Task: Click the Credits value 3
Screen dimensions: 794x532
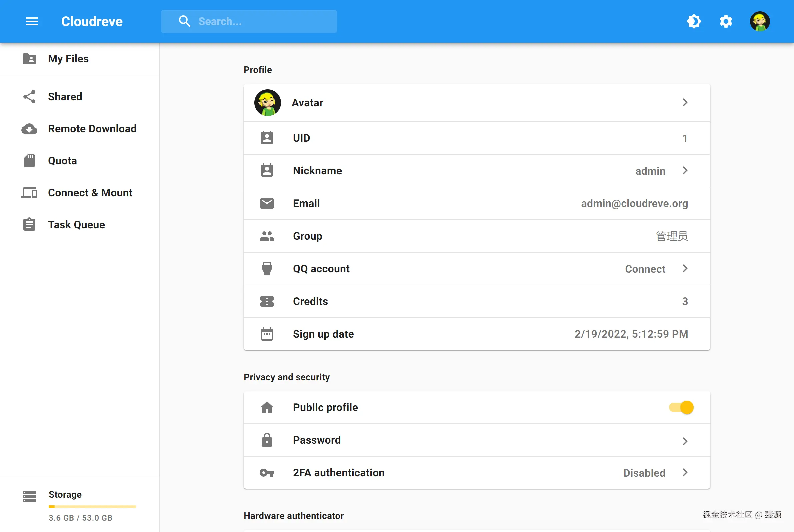Action: (685, 301)
